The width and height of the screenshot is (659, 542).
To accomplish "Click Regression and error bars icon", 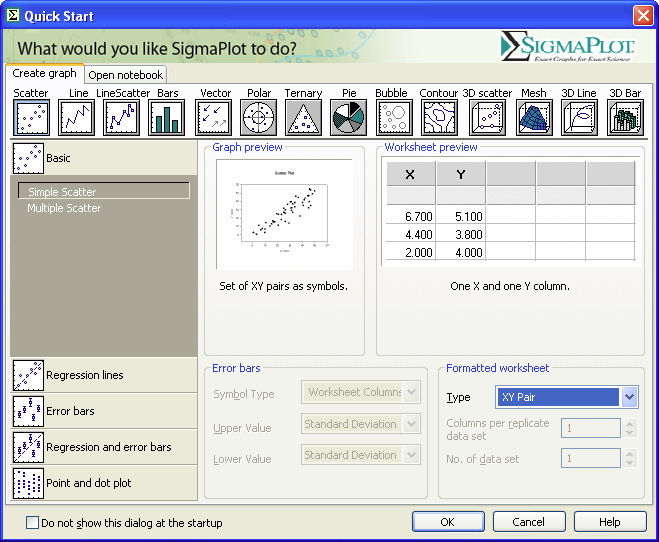I will pyautogui.click(x=28, y=447).
